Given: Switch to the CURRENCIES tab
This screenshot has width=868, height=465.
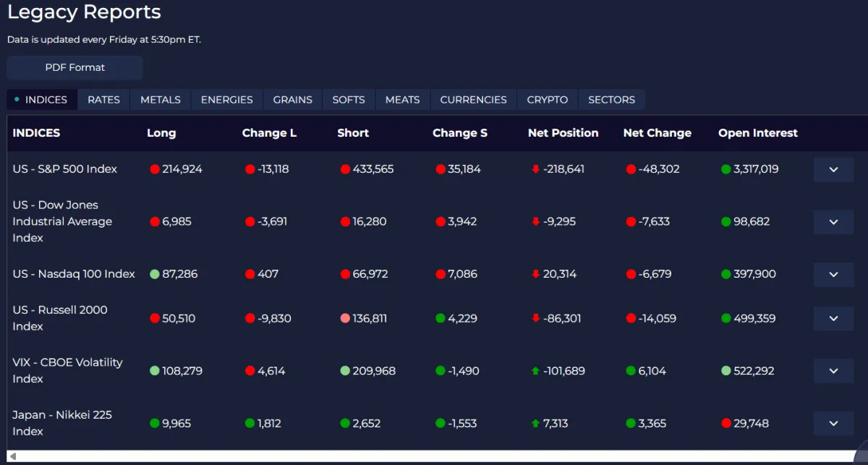Looking at the screenshot, I should point(474,100).
